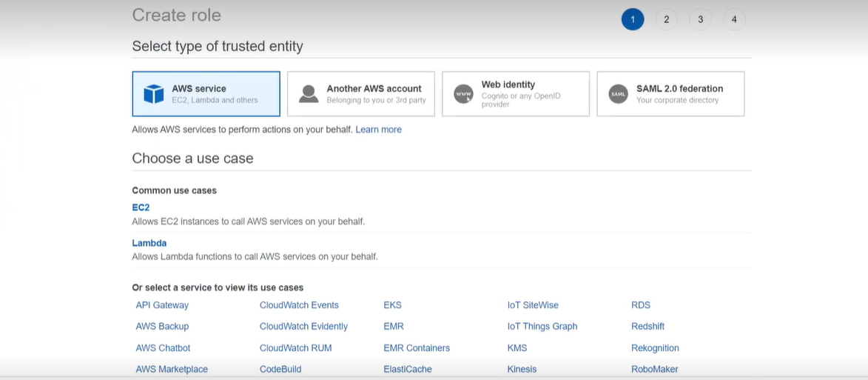The height and width of the screenshot is (380, 868).
Task: Click the Lambda functions description text
Action: (255, 257)
